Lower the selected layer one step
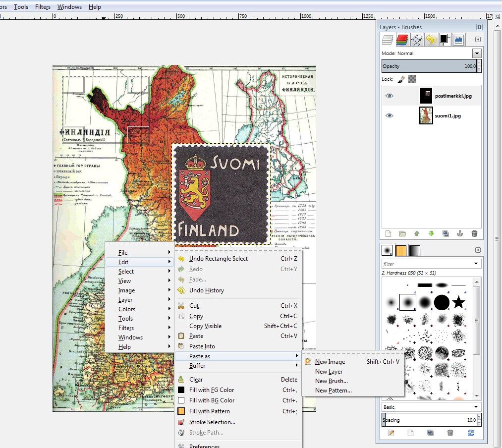 (x=431, y=234)
